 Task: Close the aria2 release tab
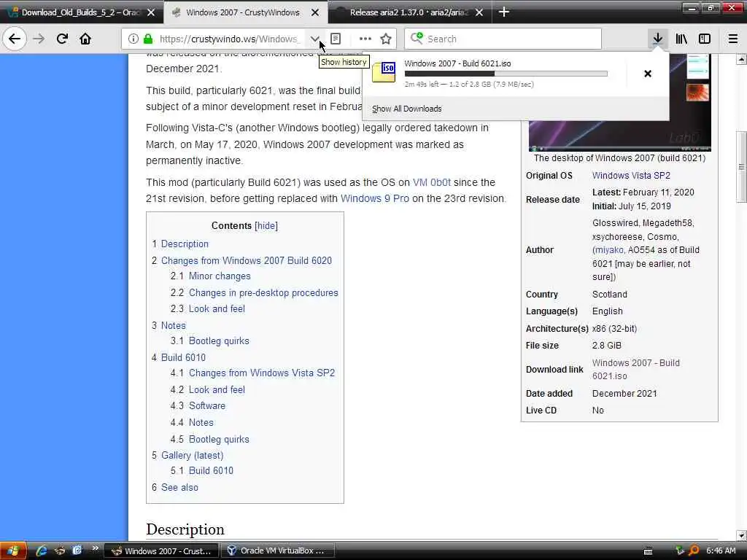(479, 12)
